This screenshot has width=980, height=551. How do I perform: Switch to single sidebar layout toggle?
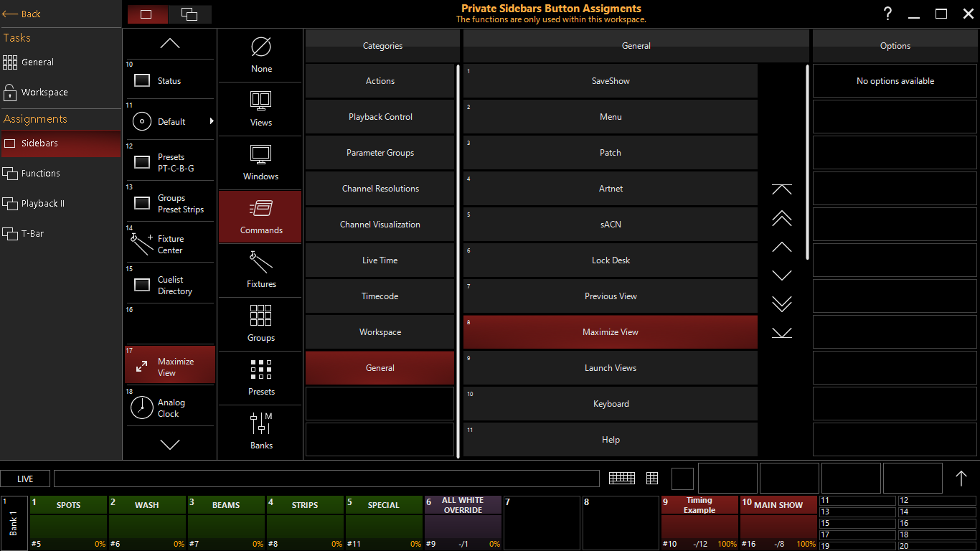(x=147, y=14)
